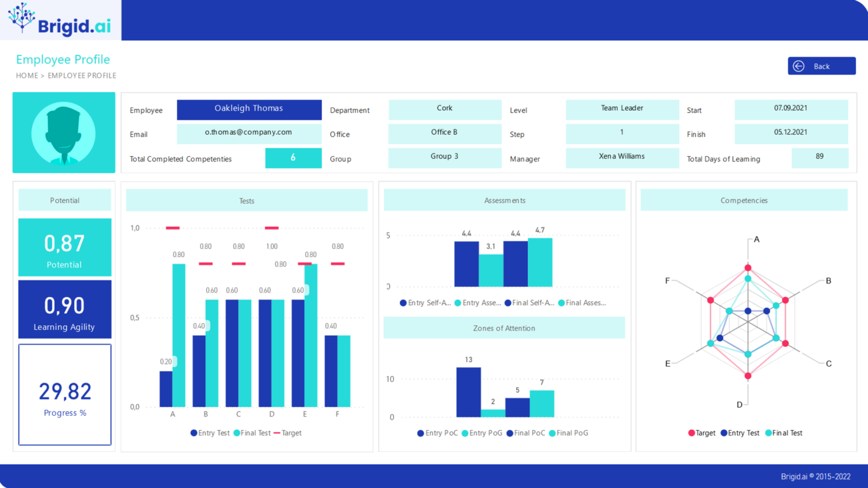Select the Potential 0,87 card

[x=65, y=247]
